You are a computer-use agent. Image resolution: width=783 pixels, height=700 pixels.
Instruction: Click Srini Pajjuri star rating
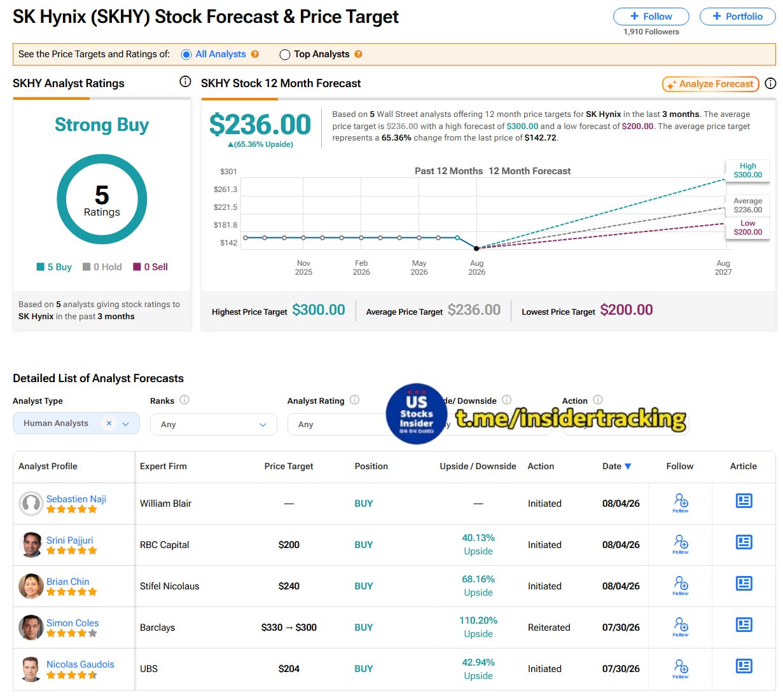coord(72,551)
